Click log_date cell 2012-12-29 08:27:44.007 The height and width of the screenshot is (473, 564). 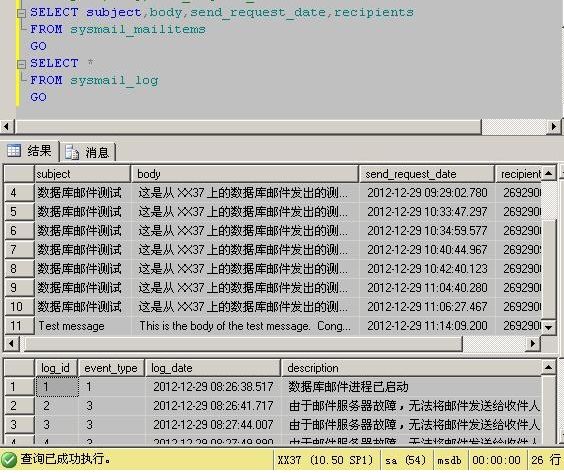click(x=213, y=425)
